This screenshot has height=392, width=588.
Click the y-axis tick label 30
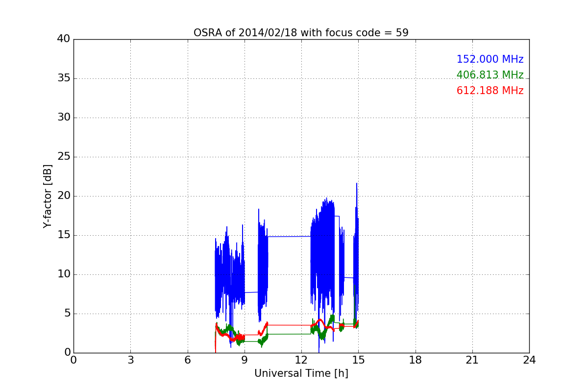pyautogui.click(x=64, y=118)
